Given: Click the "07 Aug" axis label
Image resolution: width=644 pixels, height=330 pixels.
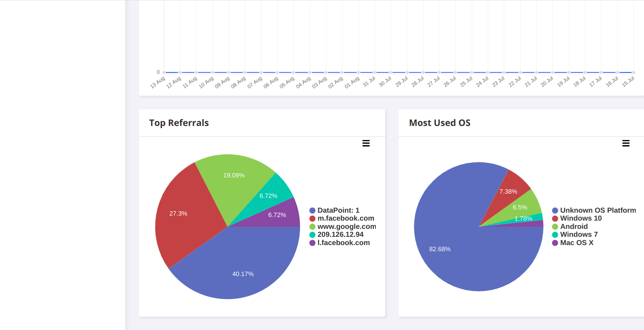Looking at the screenshot, I should [255, 82].
